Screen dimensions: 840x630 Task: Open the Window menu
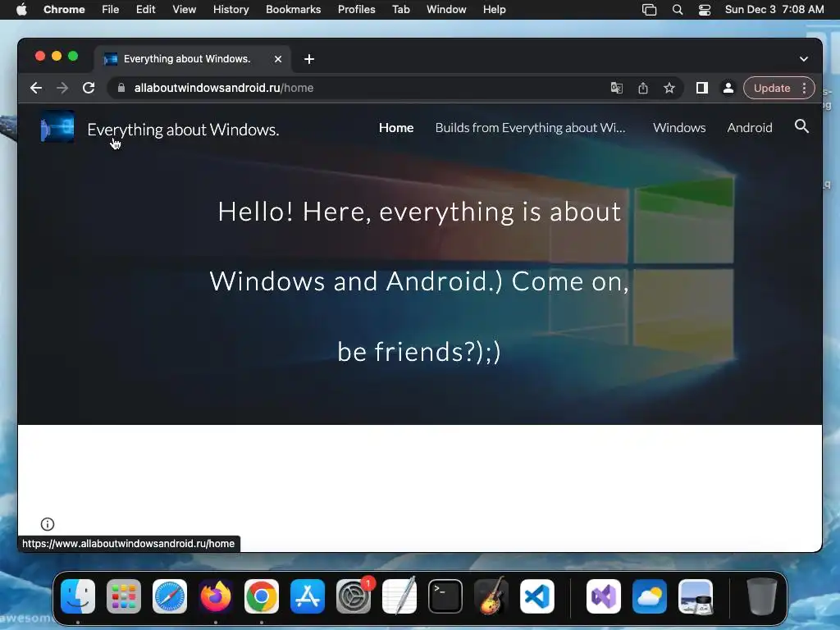[x=446, y=10]
